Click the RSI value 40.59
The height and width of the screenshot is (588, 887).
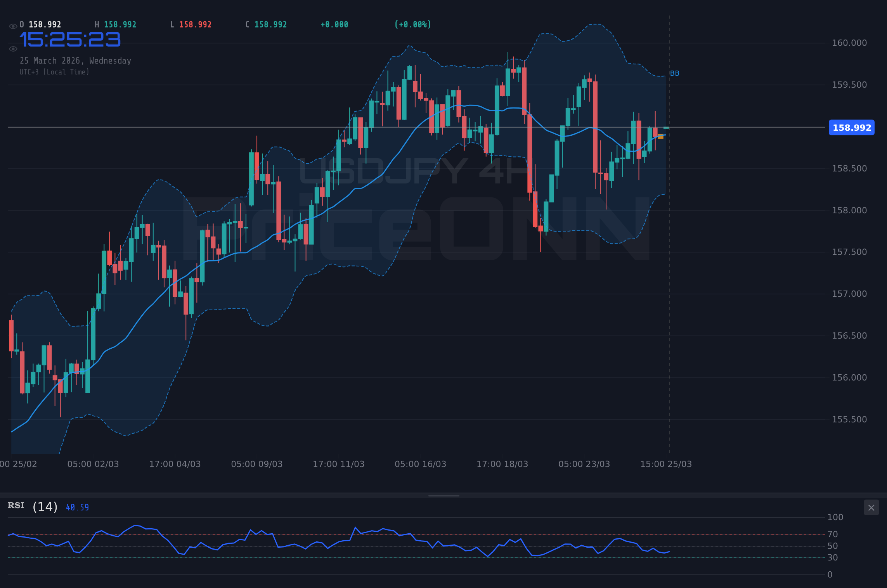[77, 507]
